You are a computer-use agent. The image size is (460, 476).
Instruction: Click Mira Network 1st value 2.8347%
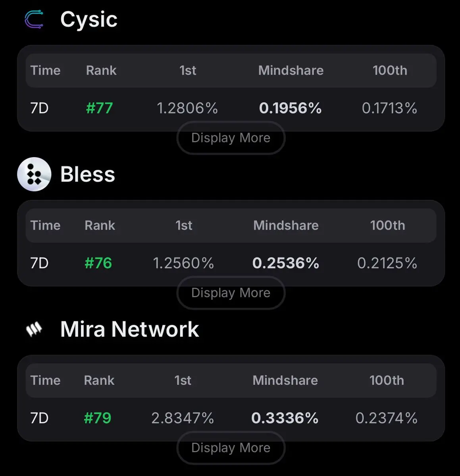coord(183,418)
